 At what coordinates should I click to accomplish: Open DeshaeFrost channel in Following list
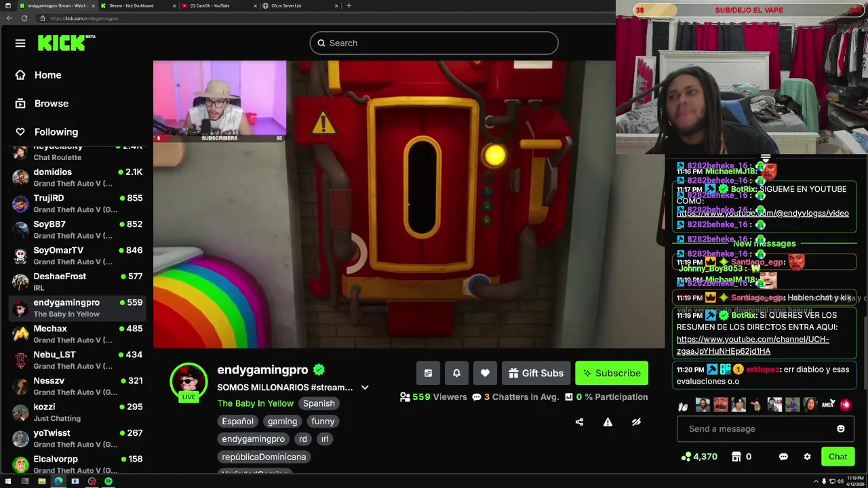78,282
